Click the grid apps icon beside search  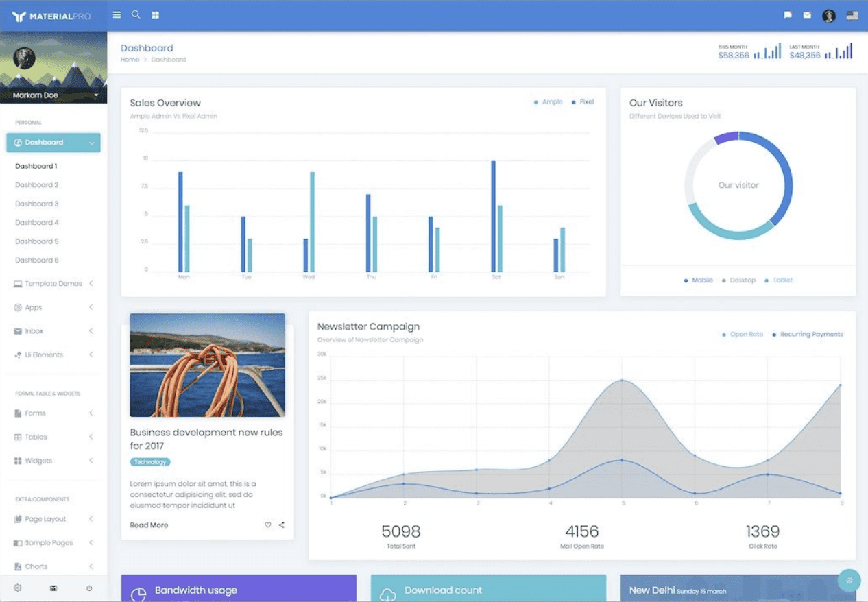coord(156,14)
